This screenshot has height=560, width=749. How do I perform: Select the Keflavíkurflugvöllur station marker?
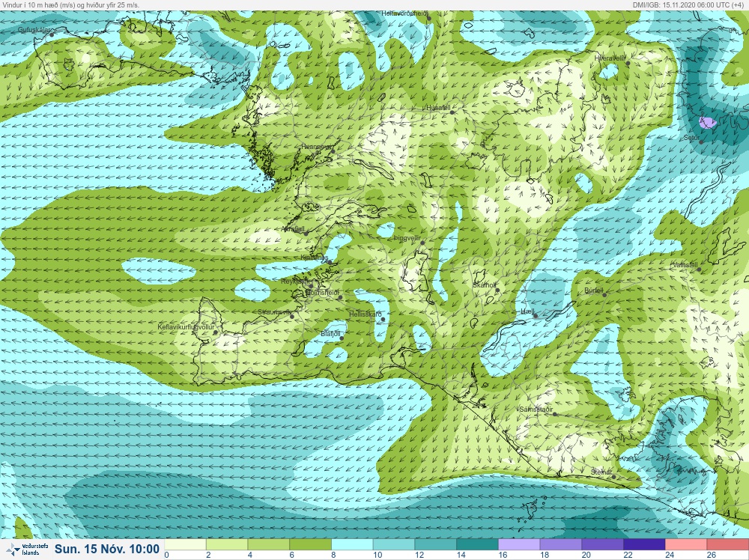coord(216,332)
